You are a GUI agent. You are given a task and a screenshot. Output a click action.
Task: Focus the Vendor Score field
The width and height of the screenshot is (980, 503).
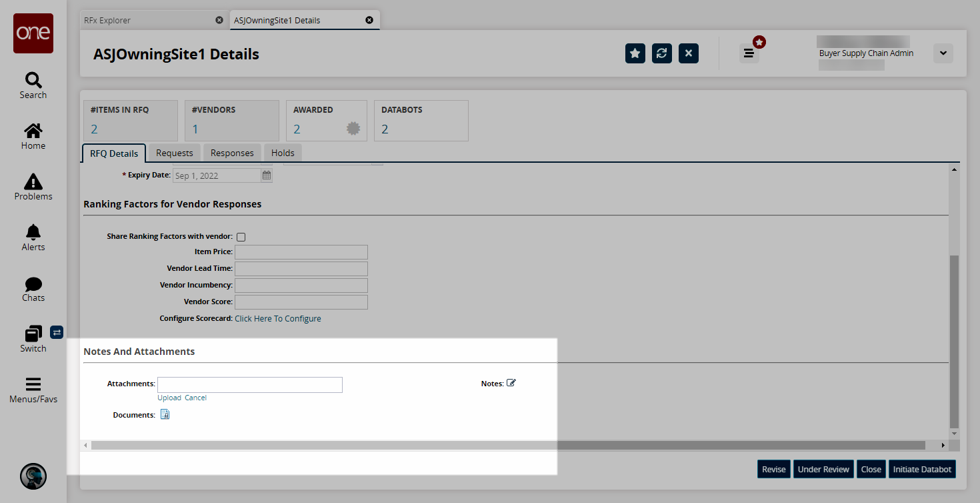pyautogui.click(x=301, y=302)
